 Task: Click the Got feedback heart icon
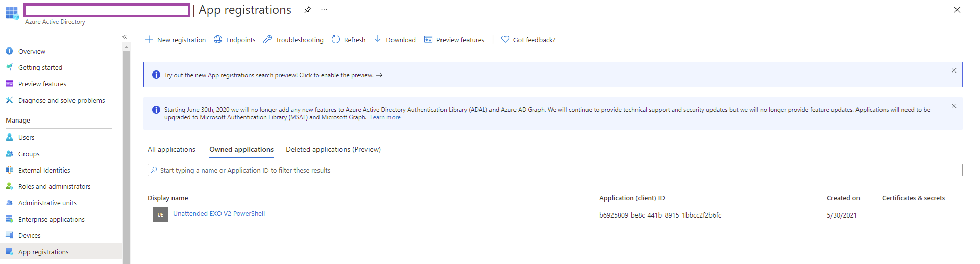505,39
